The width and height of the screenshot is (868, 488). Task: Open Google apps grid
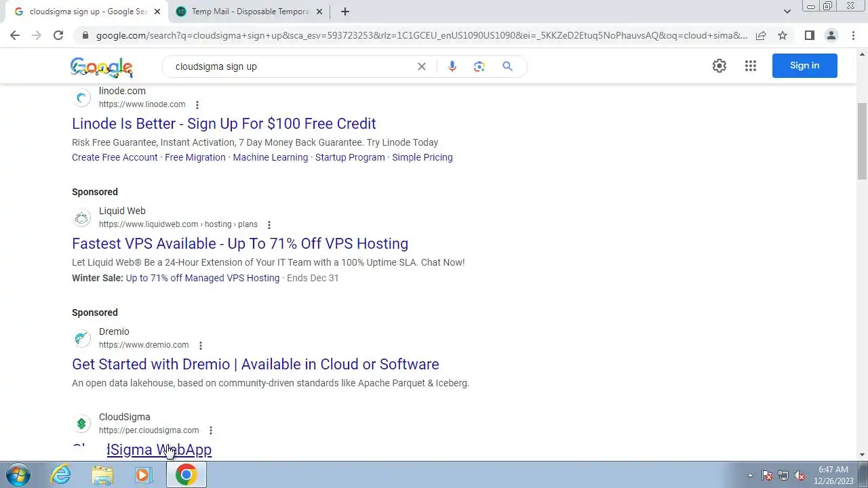point(751,66)
